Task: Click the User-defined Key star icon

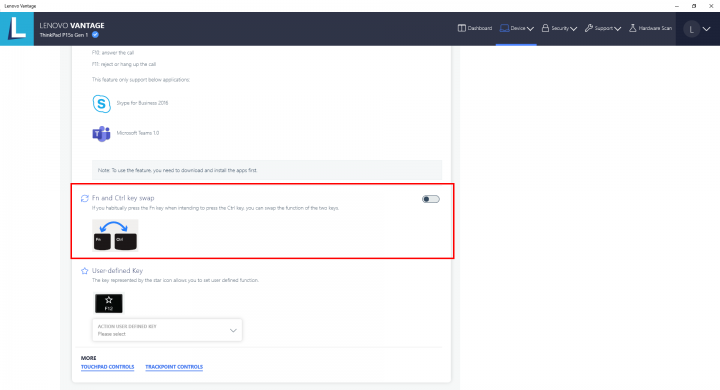Action: [84, 271]
